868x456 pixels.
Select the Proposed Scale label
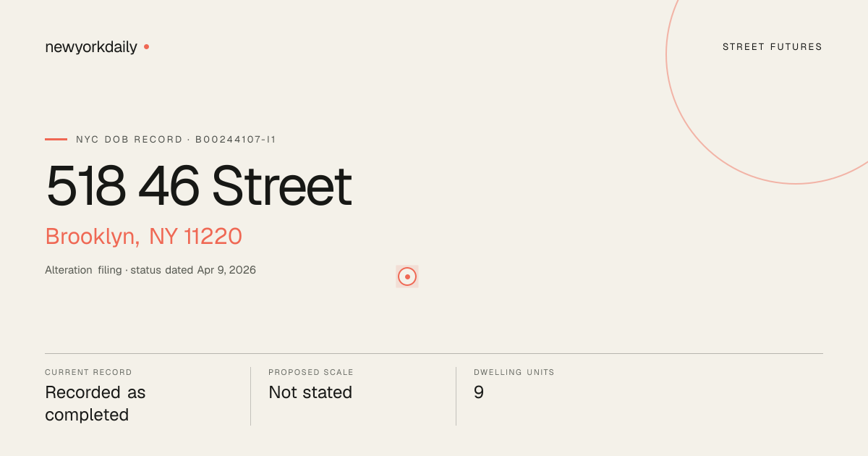311,372
